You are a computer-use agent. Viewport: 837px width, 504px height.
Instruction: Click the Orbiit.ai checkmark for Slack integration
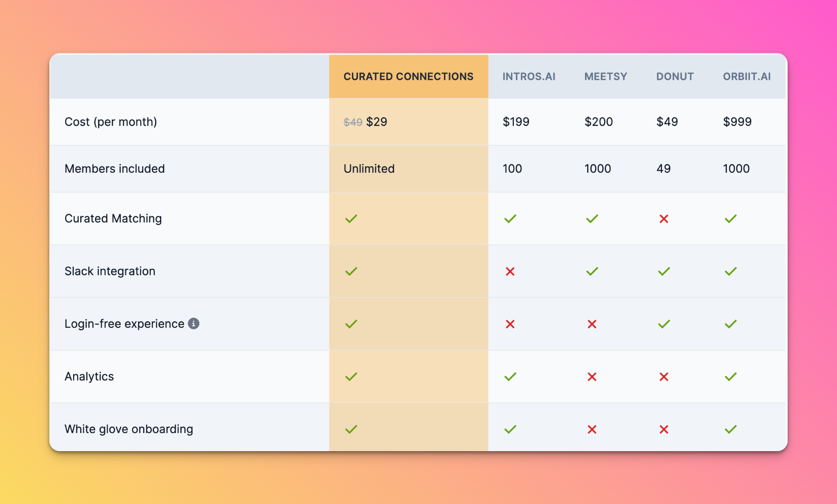coord(730,271)
